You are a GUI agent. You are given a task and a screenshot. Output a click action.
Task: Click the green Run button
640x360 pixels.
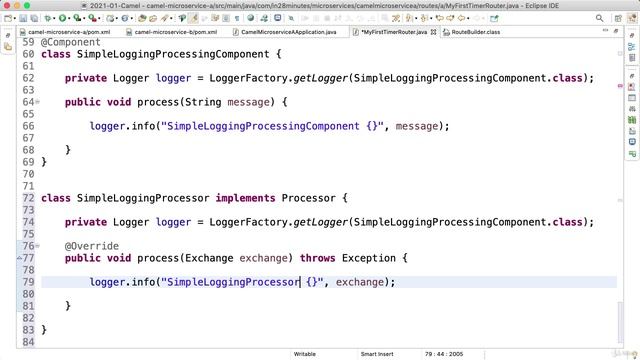point(62,18)
